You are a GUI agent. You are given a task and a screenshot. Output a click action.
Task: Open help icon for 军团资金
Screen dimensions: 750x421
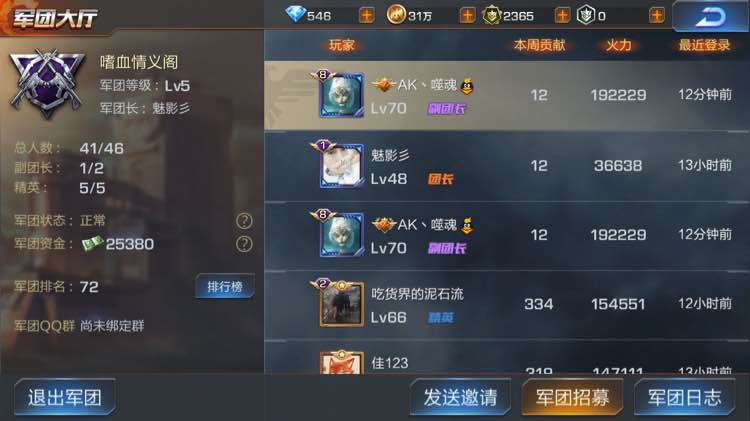coord(244,244)
